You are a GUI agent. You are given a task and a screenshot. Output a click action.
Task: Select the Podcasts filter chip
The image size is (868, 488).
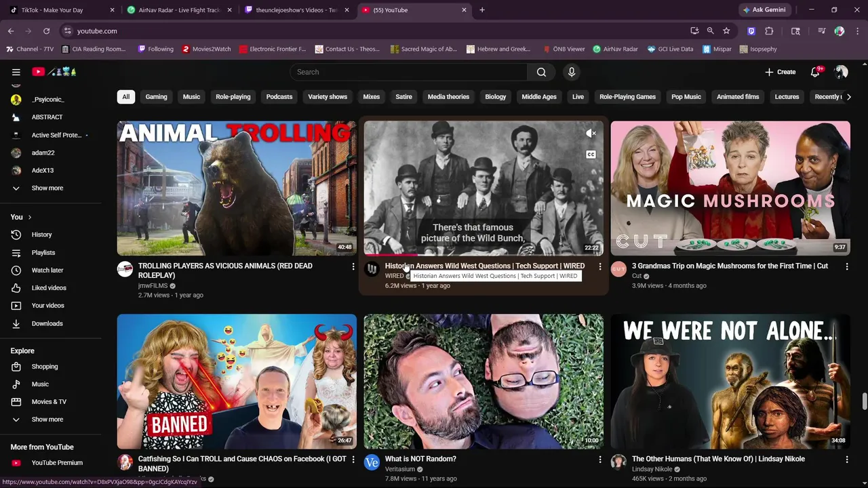[279, 97]
